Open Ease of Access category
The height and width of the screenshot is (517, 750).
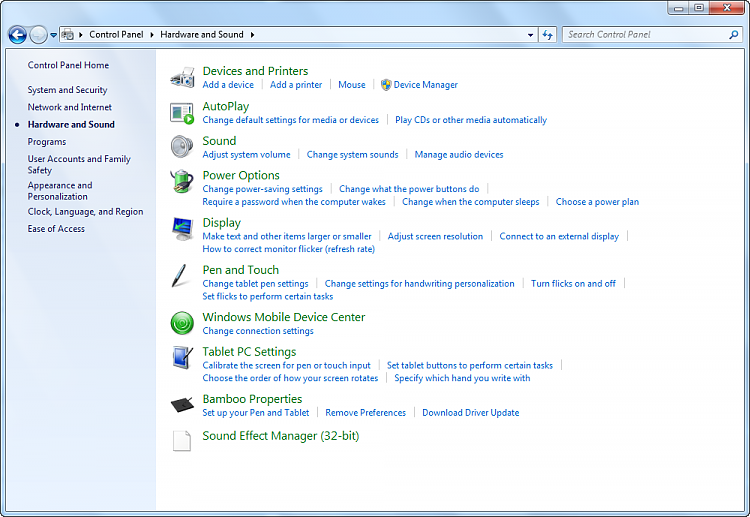click(56, 229)
